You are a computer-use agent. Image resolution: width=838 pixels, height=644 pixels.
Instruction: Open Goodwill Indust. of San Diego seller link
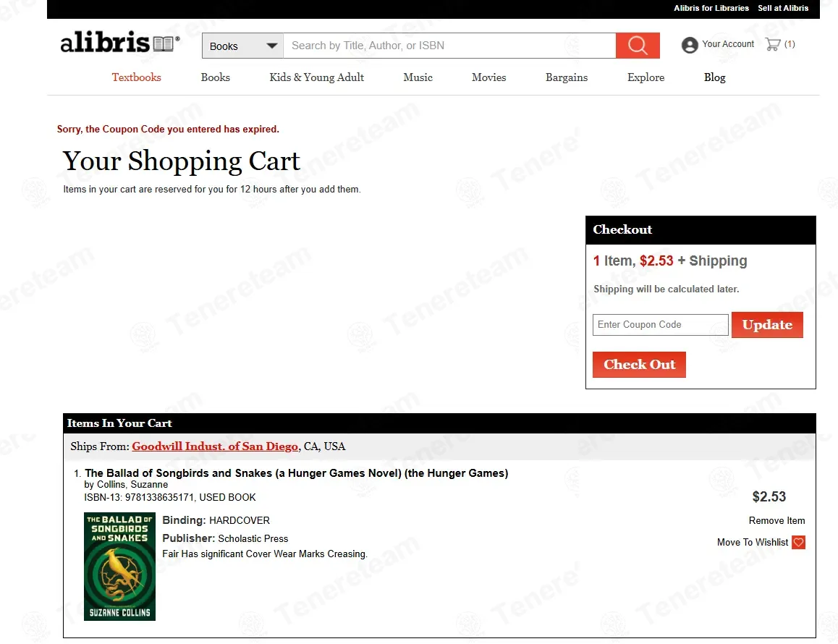tap(215, 446)
